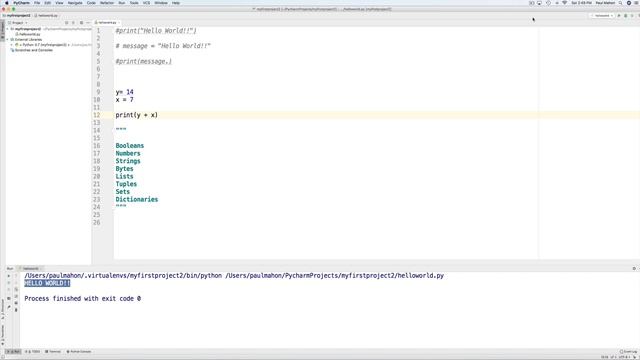Click on the y= 14 code line
Screen dimensions: 640x360
point(124,92)
